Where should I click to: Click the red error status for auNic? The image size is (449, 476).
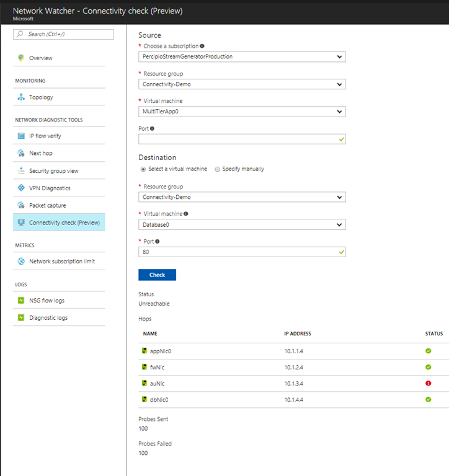pos(429,383)
